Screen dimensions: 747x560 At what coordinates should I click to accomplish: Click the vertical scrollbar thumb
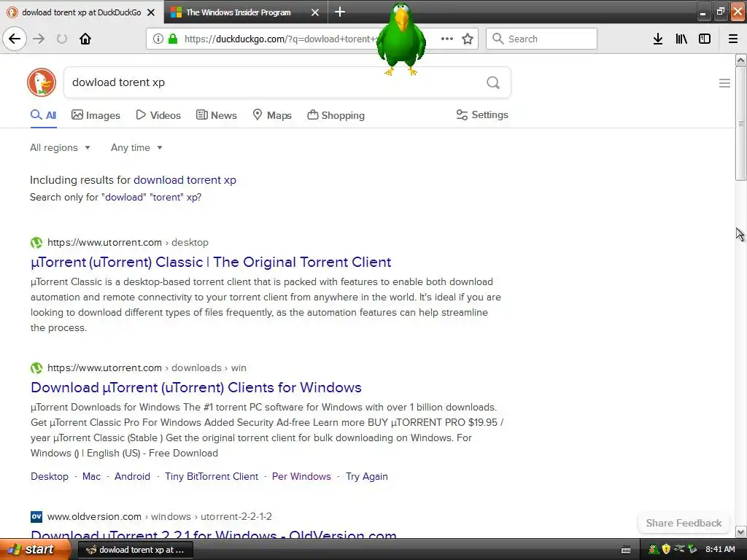tap(741, 124)
